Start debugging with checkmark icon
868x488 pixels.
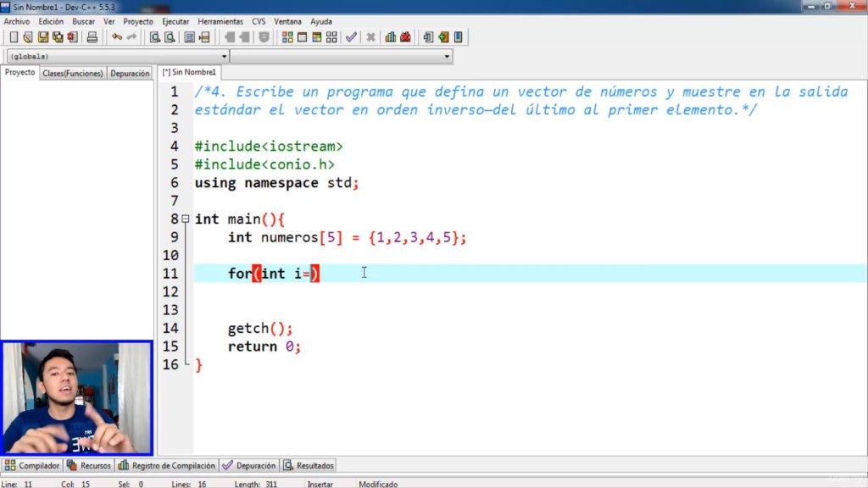(351, 37)
